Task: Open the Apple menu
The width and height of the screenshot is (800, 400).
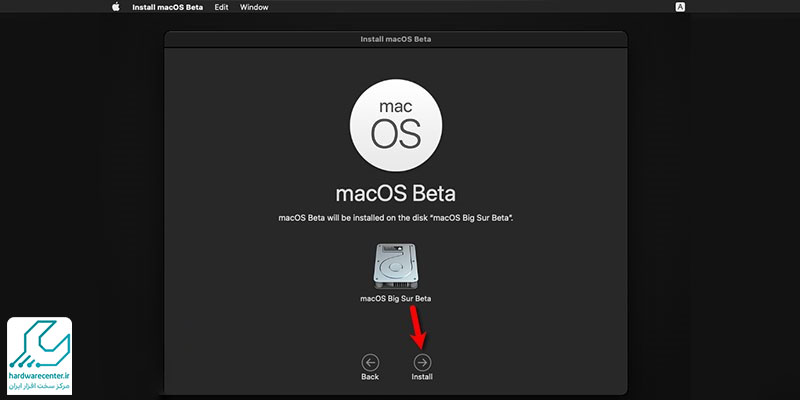Action: [x=116, y=7]
